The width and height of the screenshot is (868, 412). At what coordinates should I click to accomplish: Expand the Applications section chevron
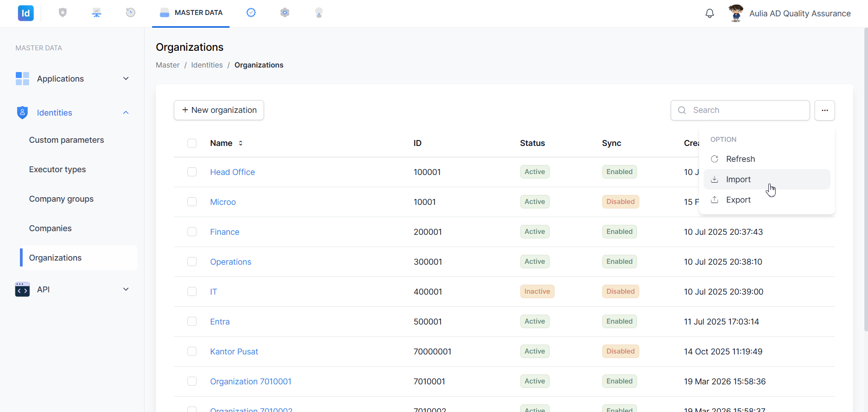point(126,78)
